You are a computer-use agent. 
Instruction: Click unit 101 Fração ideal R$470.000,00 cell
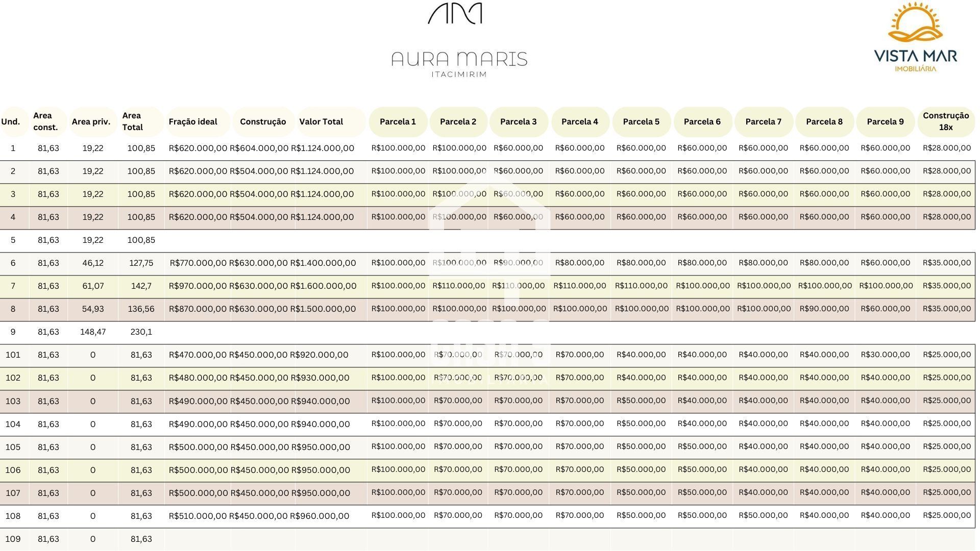coord(198,355)
